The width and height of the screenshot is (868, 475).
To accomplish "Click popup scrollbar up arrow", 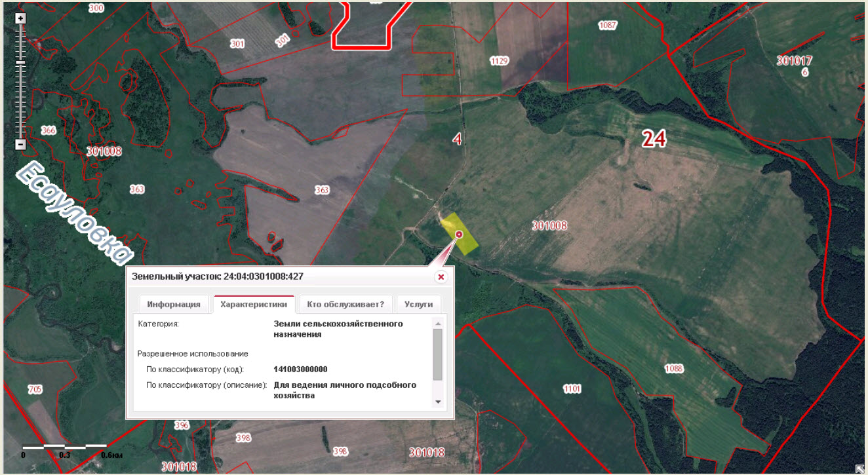I will [438, 323].
